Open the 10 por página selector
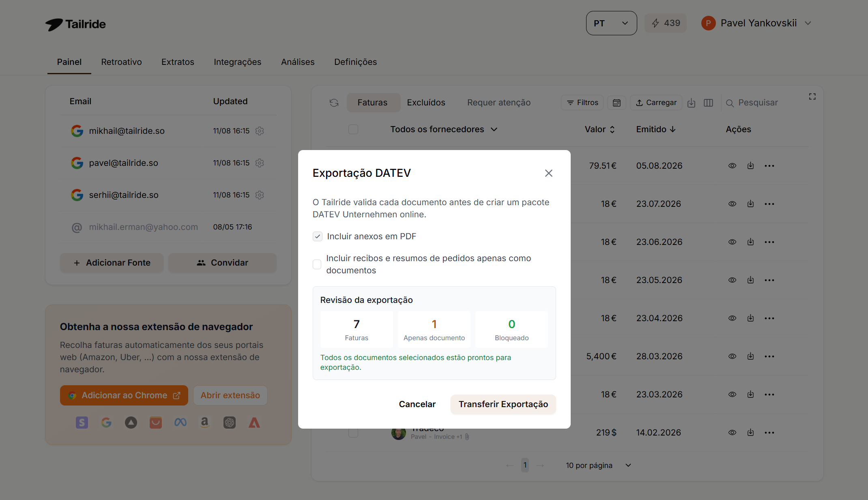Image resolution: width=868 pixels, height=500 pixels. pyautogui.click(x=599, y=466)
